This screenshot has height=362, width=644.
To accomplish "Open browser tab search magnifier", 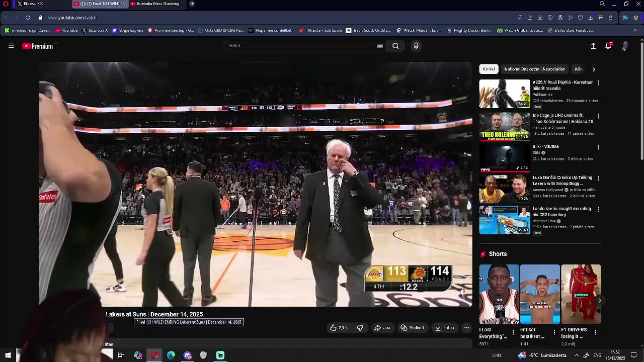I will pyautogui.click(x=602, y=4).
